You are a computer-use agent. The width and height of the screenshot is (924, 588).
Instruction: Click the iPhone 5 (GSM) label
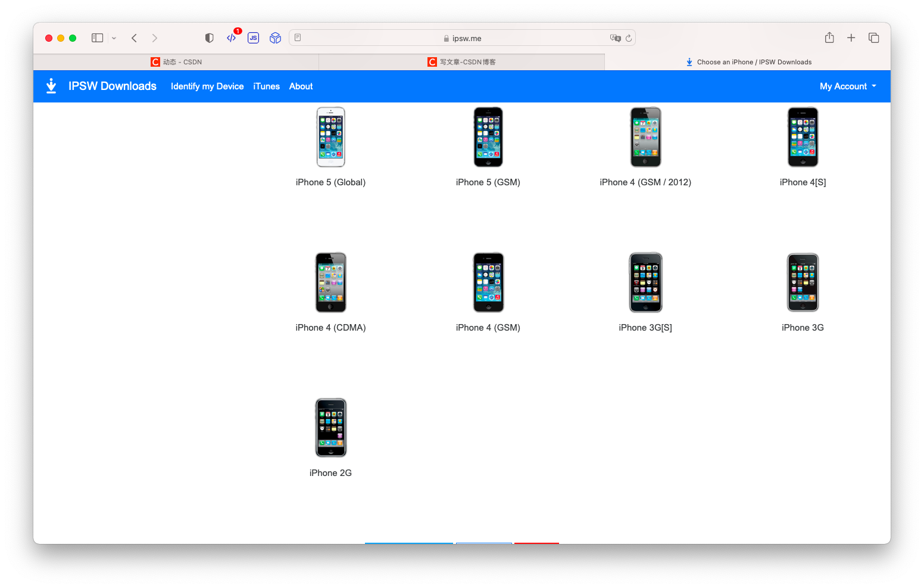coord(488,182)
